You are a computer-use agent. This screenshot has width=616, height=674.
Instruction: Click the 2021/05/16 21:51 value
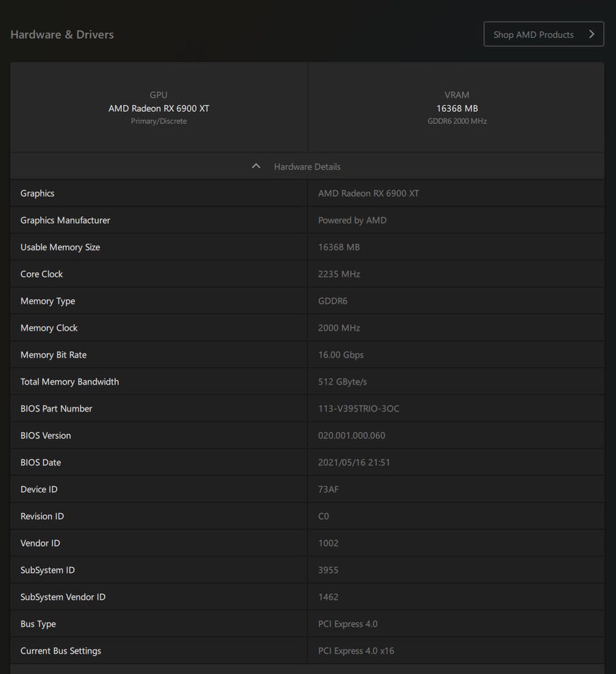(x=354, y=462)
